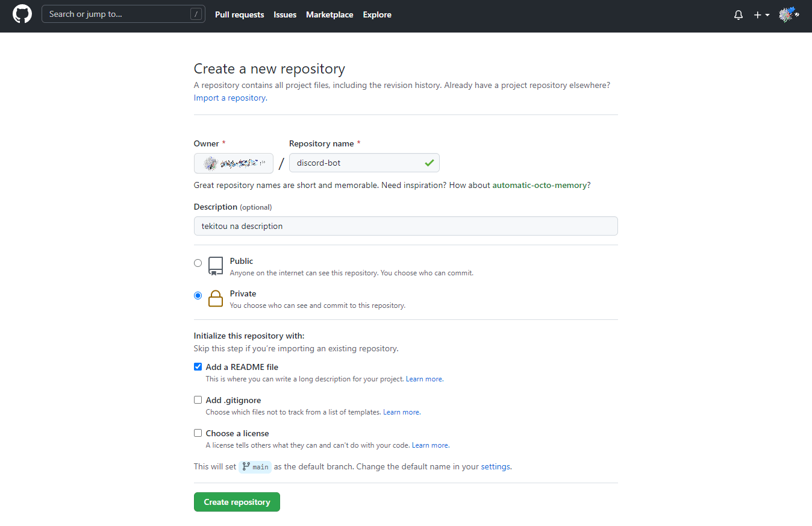Click the Repository name input field

[364, 163]
